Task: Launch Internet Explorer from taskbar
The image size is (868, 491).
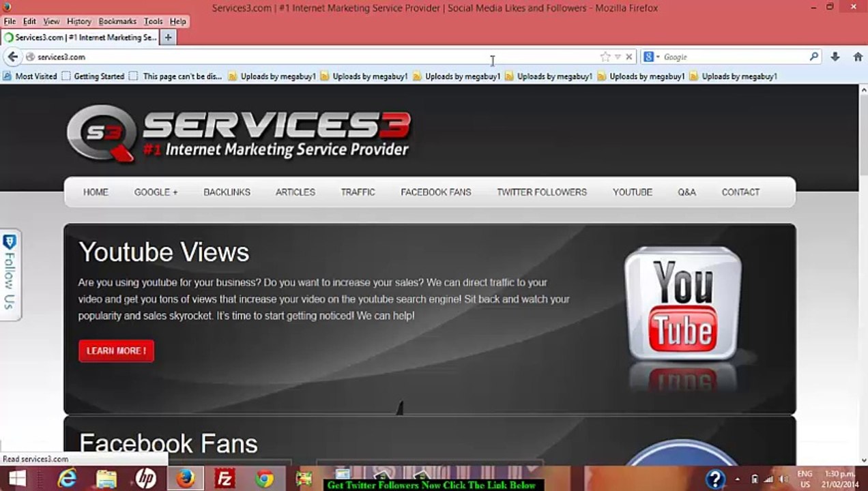Action: point(67,479)
